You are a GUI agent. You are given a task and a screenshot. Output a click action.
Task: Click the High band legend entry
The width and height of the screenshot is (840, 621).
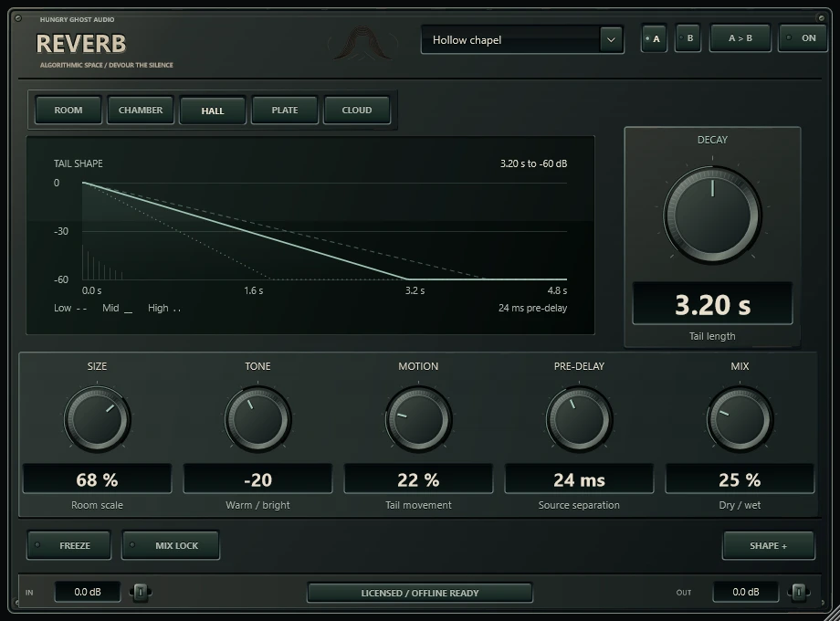[164, 308]
